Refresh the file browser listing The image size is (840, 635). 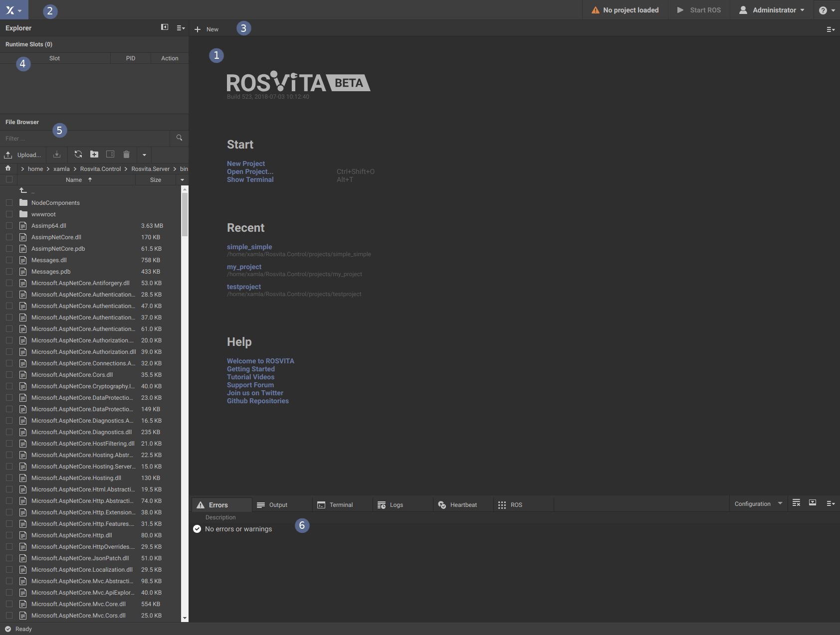78,155
